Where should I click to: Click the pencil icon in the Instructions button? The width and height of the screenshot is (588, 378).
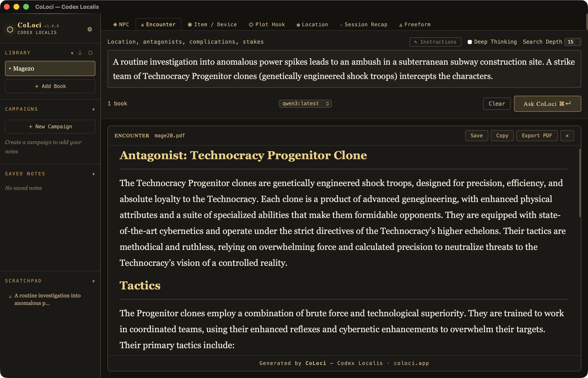(x=415, y=42)
